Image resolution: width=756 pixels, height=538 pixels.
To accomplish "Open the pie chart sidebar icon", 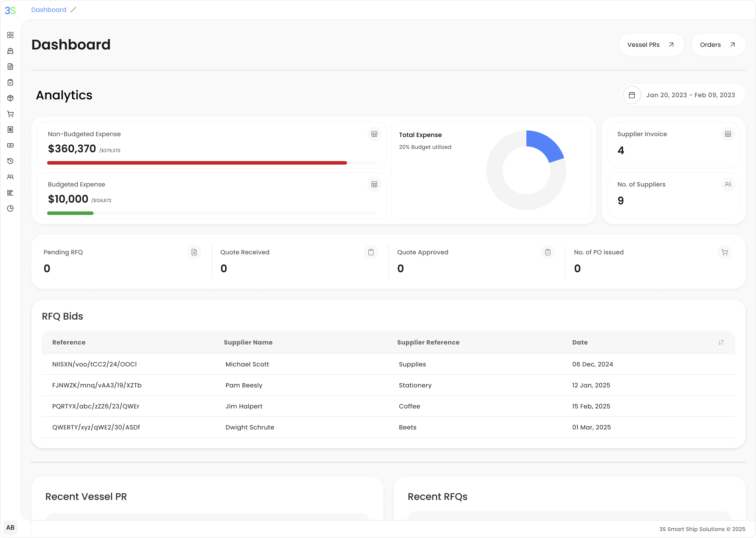I will point(10,208).
